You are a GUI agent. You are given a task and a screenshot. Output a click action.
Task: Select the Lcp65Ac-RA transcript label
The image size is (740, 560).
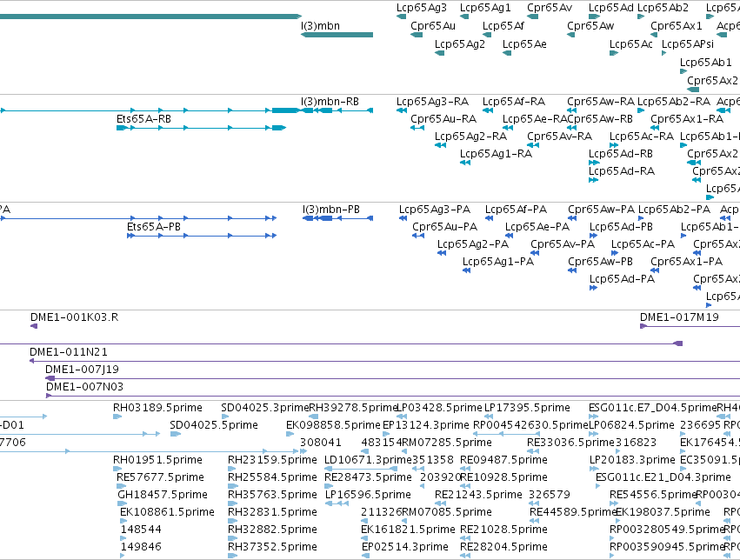[642, 137]
